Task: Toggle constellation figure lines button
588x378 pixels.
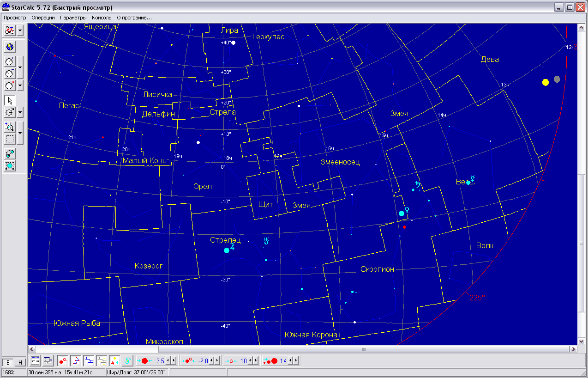Action: [76, 360]
